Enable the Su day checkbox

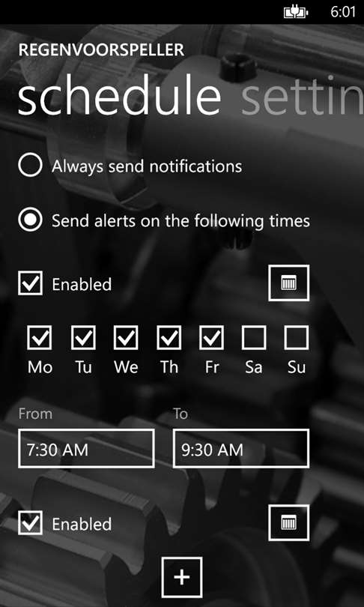pos(297,337)
